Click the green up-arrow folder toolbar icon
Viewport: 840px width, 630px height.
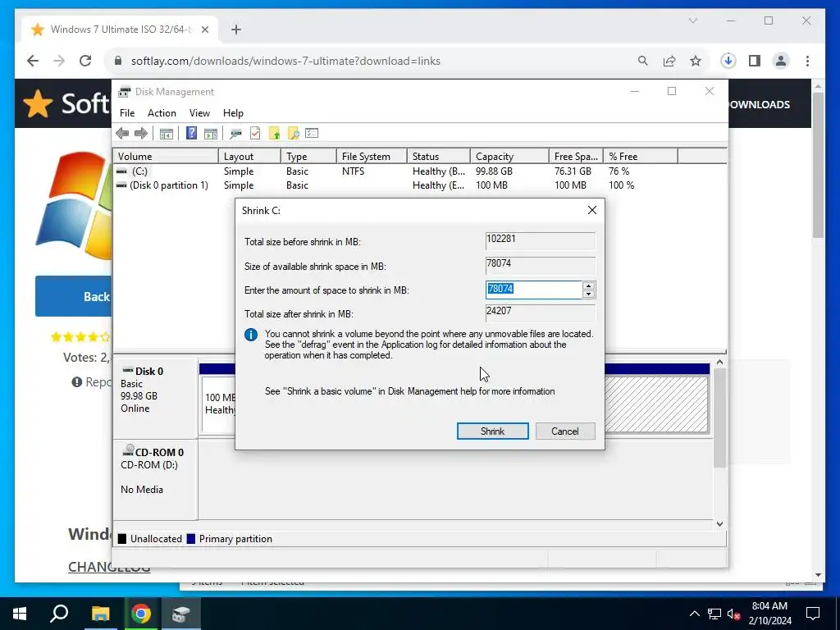click(x=274, y=134)
